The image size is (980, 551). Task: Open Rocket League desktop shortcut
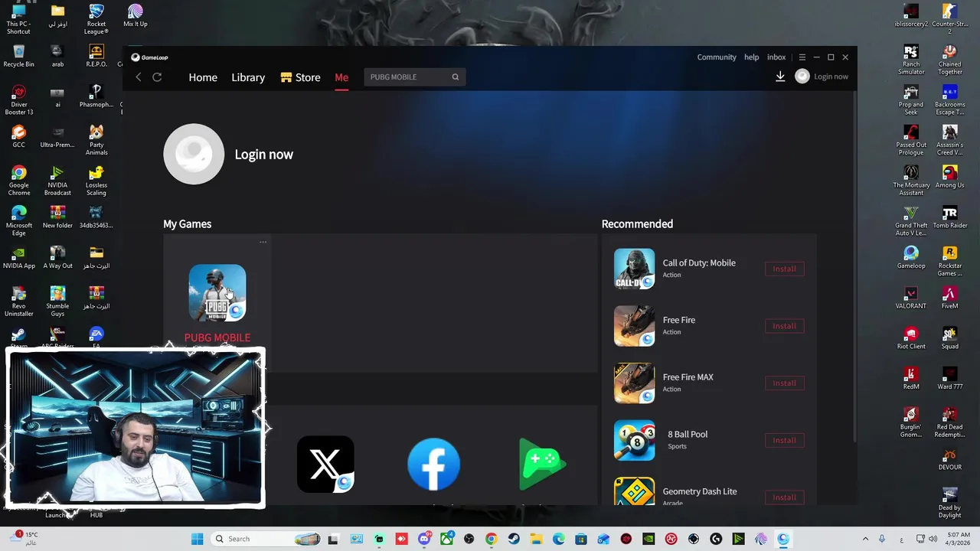click(96, 19)
